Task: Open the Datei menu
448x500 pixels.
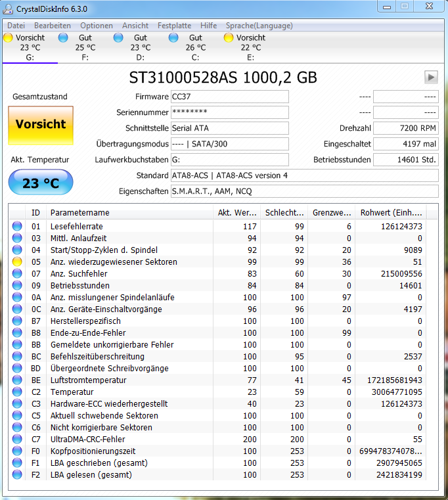Action: 16,26
